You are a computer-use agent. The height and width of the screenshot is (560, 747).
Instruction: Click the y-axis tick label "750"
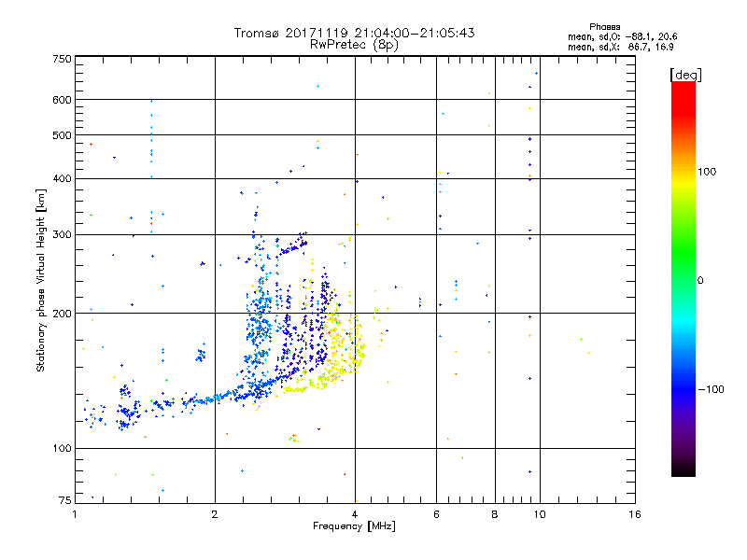[x=62, y=59]
